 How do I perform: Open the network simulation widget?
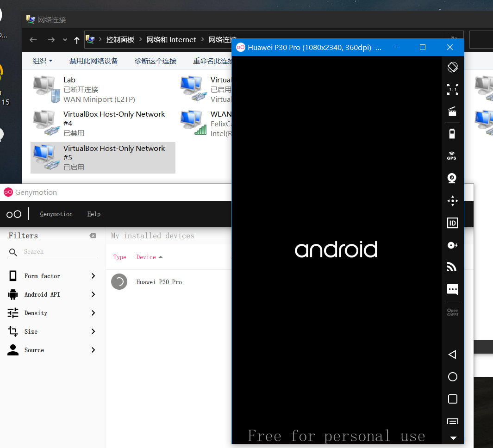click(452, 267)
